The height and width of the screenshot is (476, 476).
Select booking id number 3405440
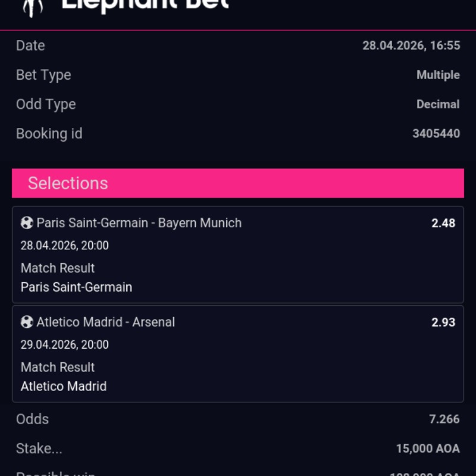point(436,133)
